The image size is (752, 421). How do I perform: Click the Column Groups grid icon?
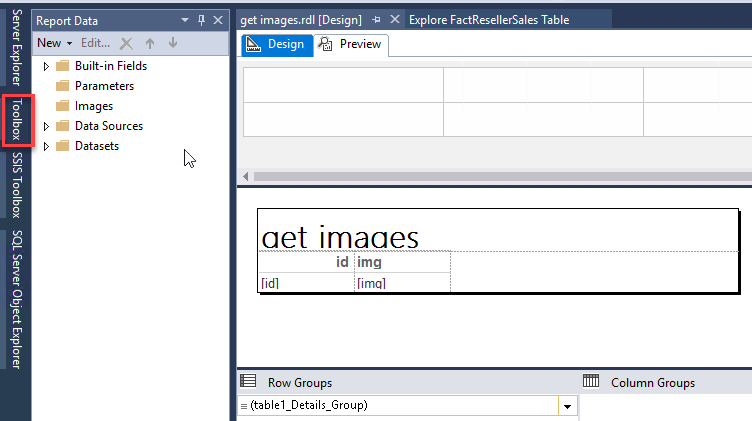(x=591, y=382)
